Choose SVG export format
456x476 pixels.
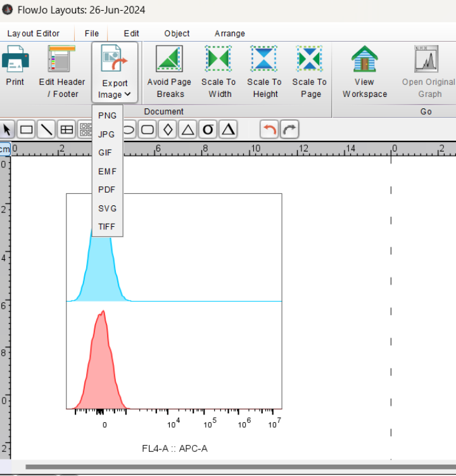point(108,209)
